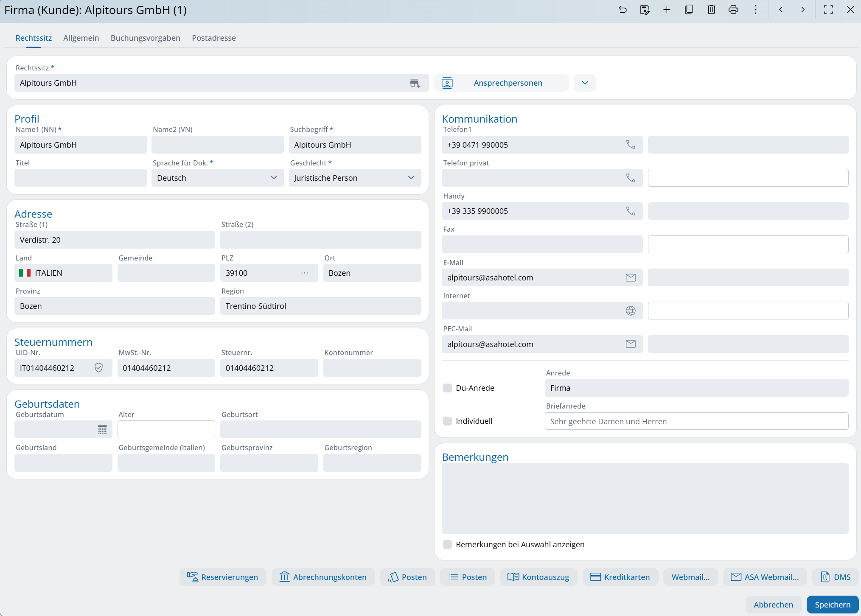
Task: Delete record using the trash icon
Action: point(711,10)
